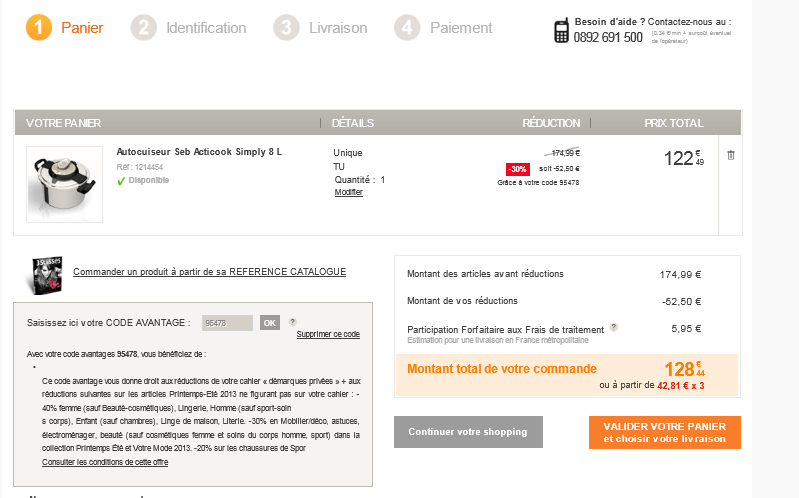Click the phone help icon
The width and height of the screenshot is (799, 498).
coord(561,30)
